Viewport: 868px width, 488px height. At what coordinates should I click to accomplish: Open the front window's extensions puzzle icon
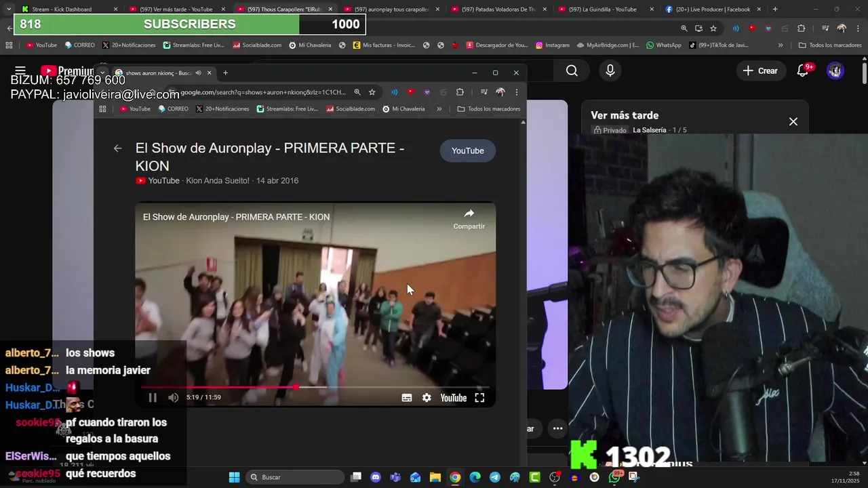click(x=460, y=92)
